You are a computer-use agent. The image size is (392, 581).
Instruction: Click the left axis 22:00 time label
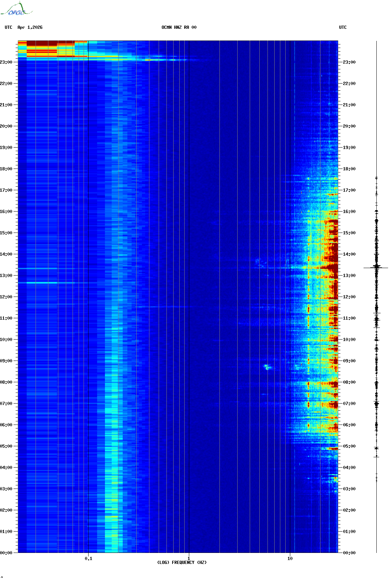coord(6,84)
